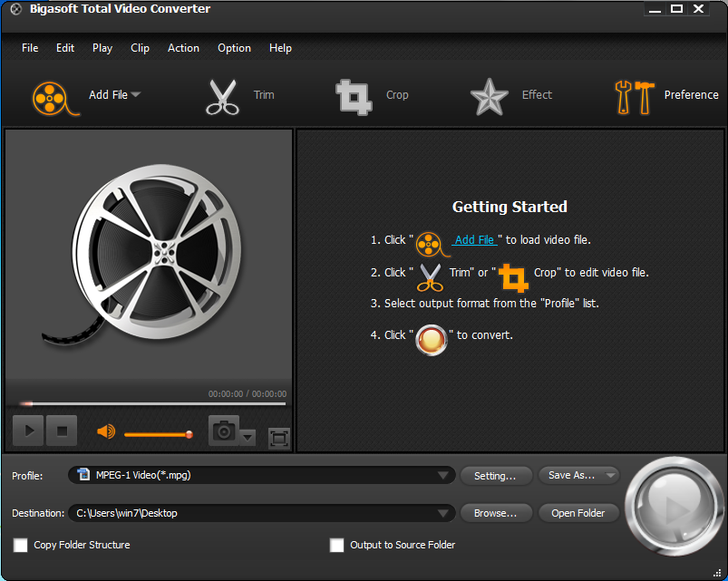Select the Trim scissors icon

[222, 97]
